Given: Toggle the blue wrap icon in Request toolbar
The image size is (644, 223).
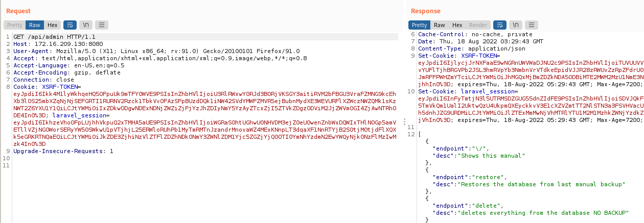Looking at the screenshot, I should click(x=70, y=25).
